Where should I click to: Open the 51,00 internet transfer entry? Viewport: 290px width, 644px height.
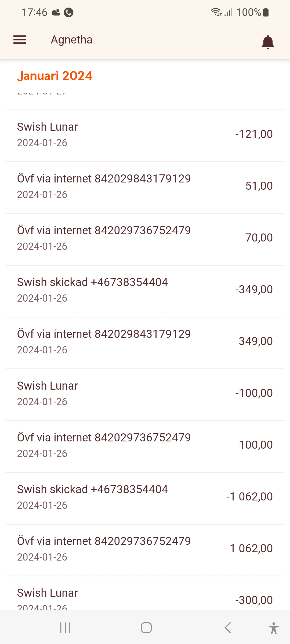coord(145,186)
